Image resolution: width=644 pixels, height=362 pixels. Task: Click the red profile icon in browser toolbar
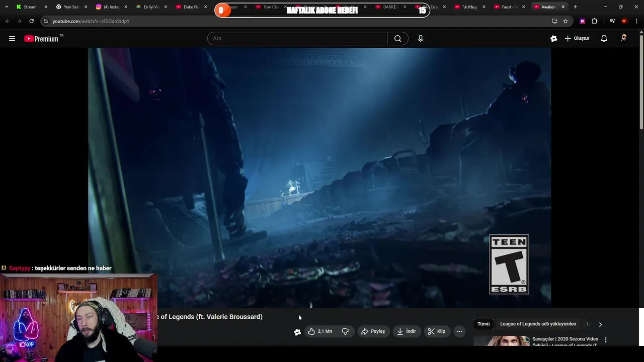(x=624, y=21)
